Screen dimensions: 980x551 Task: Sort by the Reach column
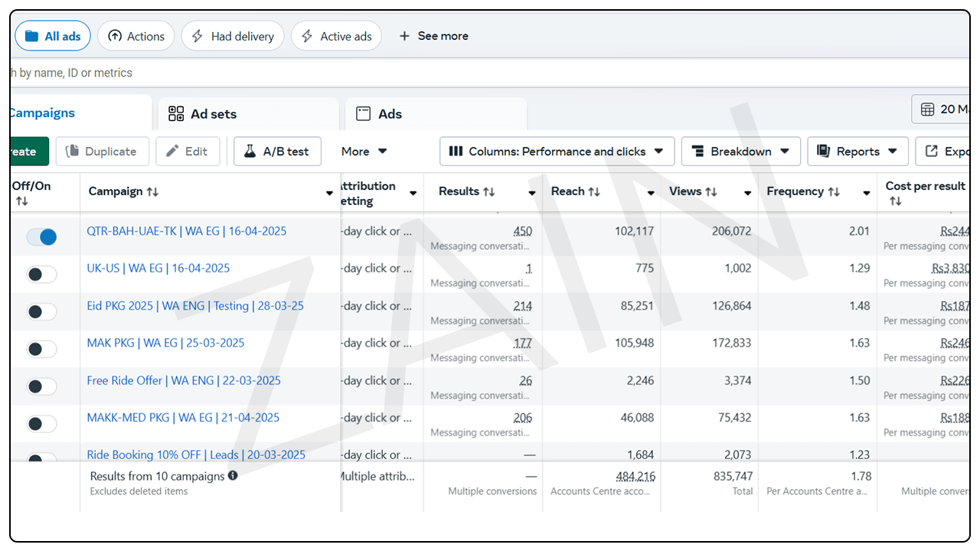pos(576,191)
